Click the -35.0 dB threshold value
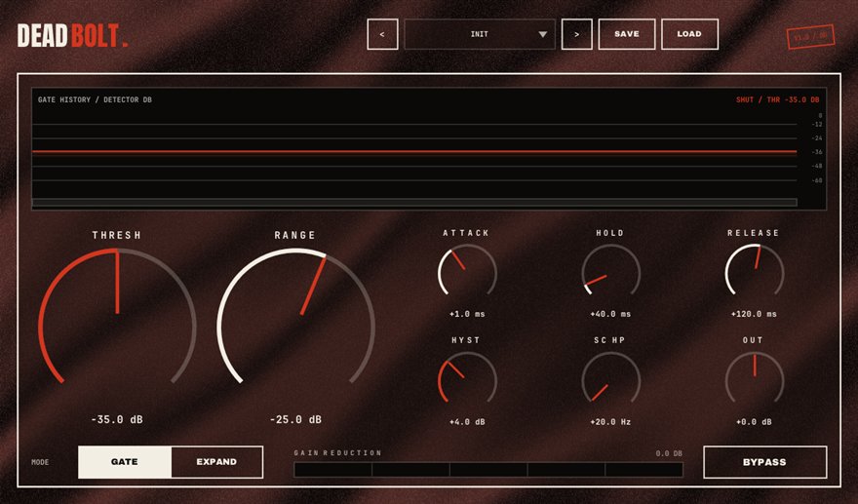This screenshot has height=504, width=858. 117,420
